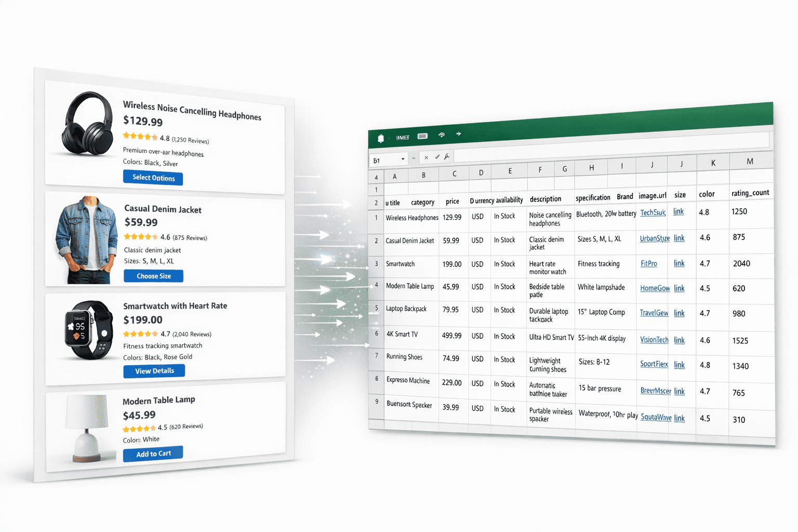Click the "$59.99" price on the denim jacket card

(141, 222)
